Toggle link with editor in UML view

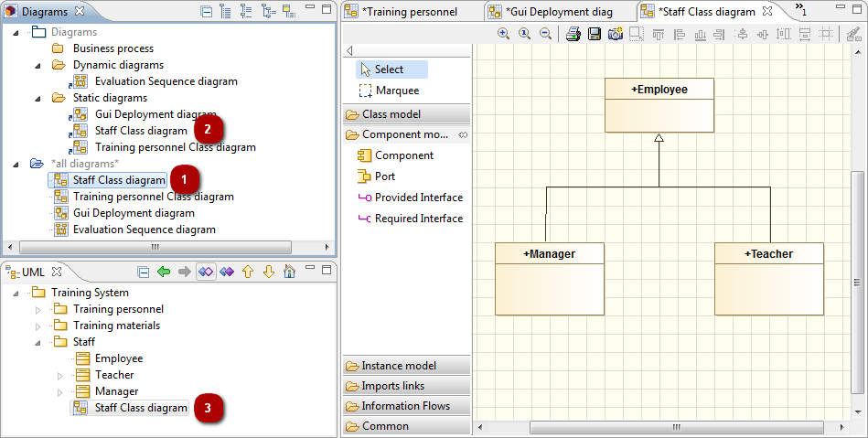tap(206, 272)
